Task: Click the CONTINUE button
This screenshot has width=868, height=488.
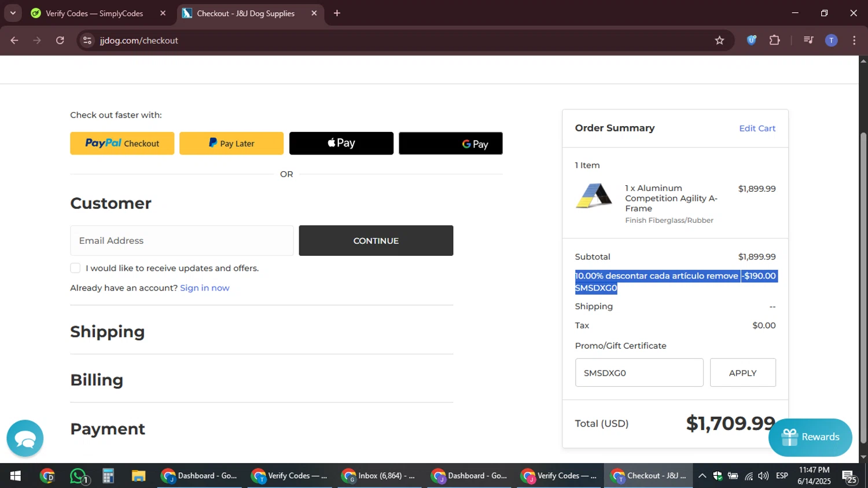Action: [x=376, y=240]
